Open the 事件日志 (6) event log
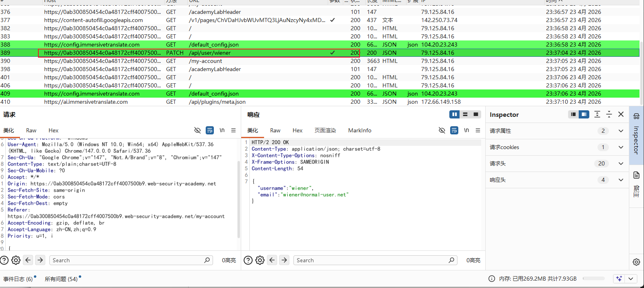The image size is (644, 288). [18, 279]
